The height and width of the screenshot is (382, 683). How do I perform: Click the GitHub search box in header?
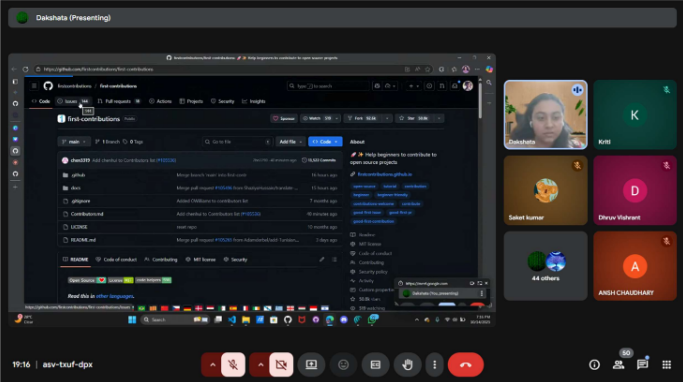[328, 86]
